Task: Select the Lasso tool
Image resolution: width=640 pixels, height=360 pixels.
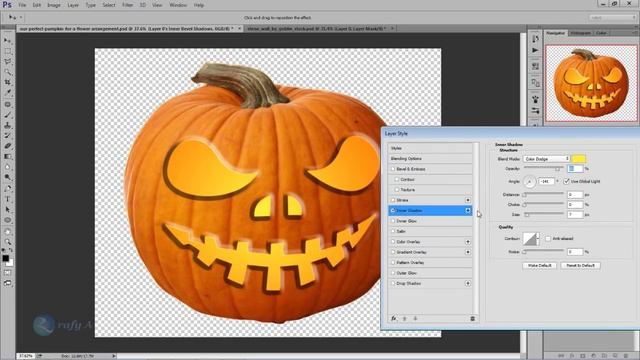Action: tap(7, 62)
